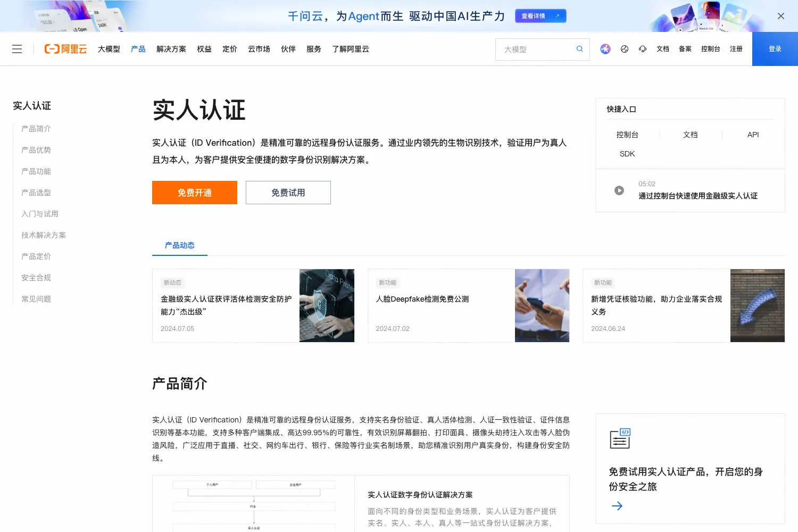The height and width of the screenshot is (532, 798).
Task: Click the Alibaba Cloud logo
Action: (x=65, y=49)
